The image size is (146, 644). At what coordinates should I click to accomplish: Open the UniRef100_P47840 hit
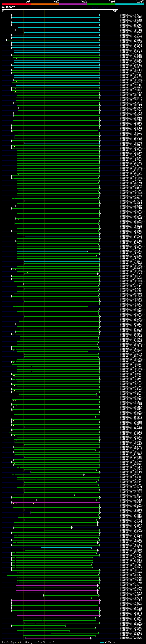click(x=131, y=243)
